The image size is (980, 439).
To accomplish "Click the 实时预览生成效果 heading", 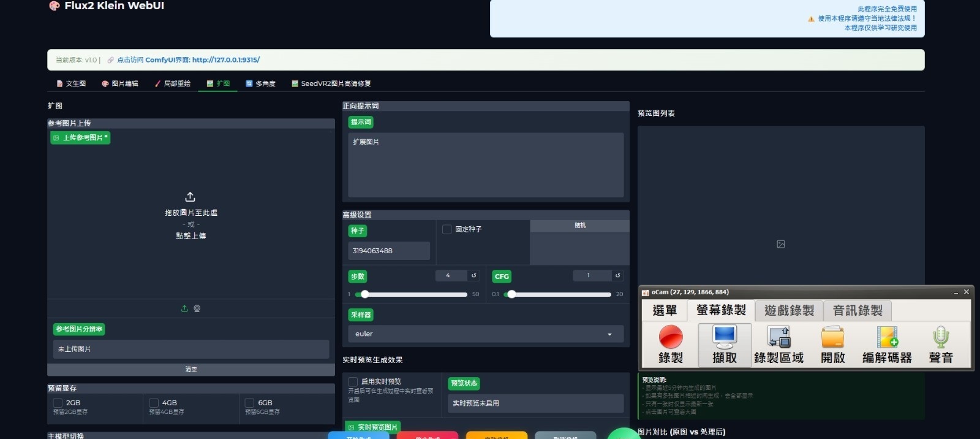I will click(372, 360).
